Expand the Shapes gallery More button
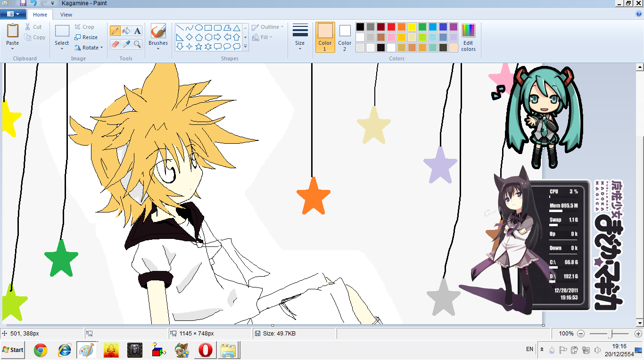Image resolution: width=644 pixels, height=360 pixels. coord(245,47)
